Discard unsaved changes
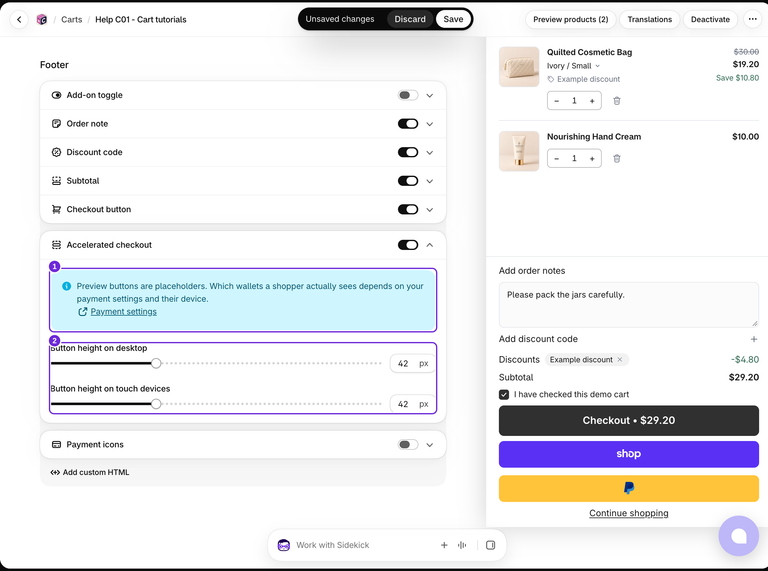Viewport: 768px width, 571px height. [x=410, y=19]
